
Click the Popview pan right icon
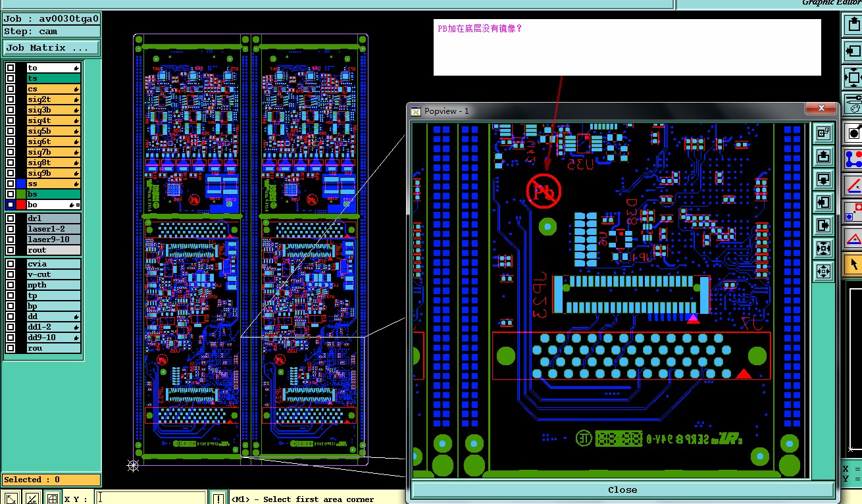pyautogui.click(x=823, y=225)
